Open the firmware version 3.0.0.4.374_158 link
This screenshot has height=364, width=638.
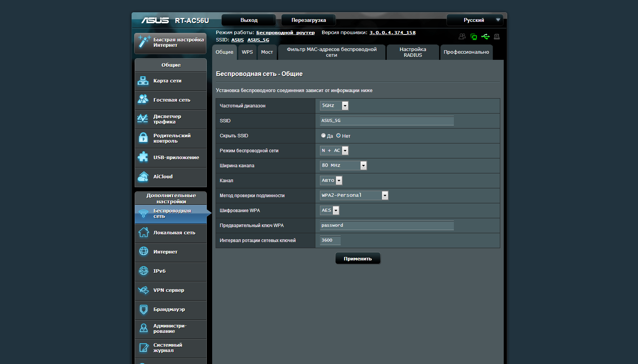click(392, 33)
